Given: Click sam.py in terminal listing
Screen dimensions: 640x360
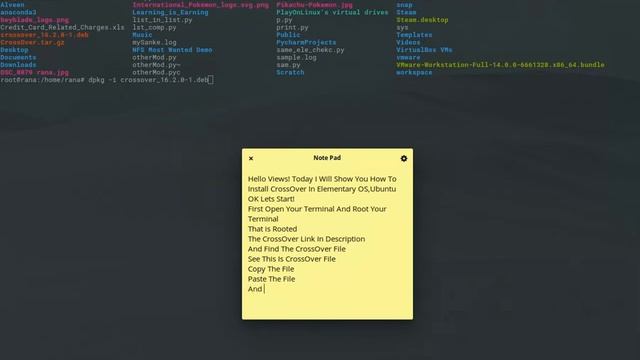Looking at the screenshot, I should point(288,65).
